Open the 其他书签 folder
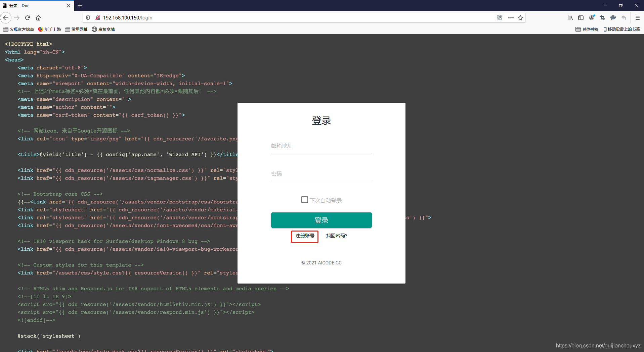 (x=587, y=29)
